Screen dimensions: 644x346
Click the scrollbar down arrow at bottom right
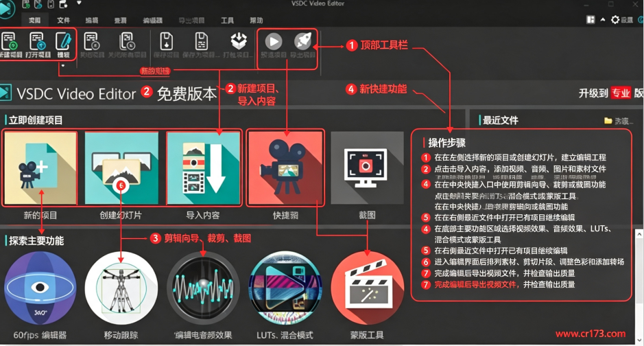(x=639, y=341)
